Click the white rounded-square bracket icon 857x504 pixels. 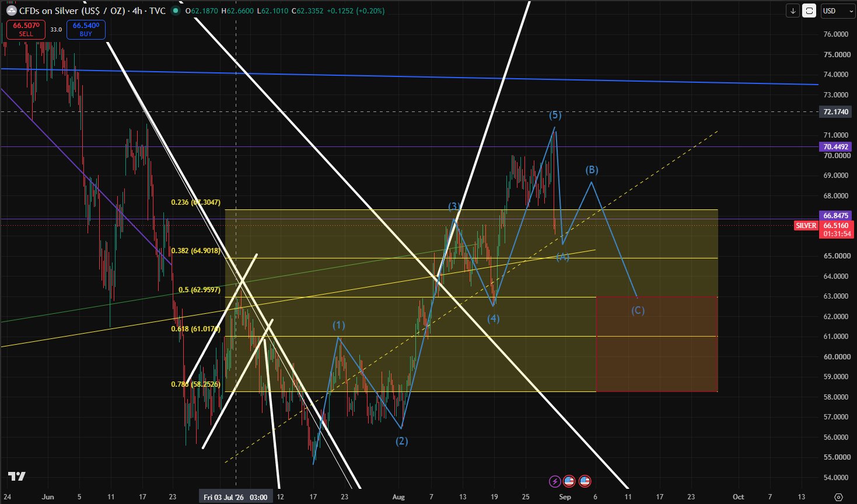click(x=809, y=10)
